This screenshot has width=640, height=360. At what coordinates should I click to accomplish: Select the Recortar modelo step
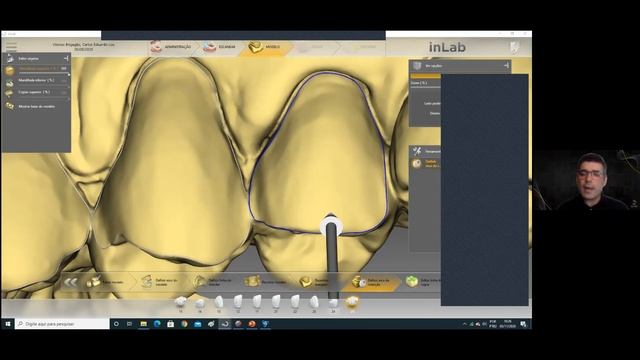(x=265, y=282)
